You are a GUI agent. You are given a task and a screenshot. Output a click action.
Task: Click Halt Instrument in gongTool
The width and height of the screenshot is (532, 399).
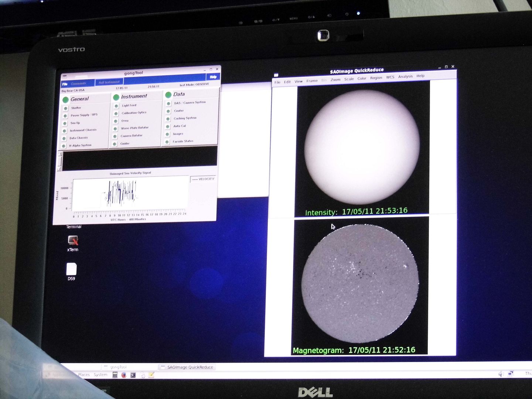[x=109, y=82]
